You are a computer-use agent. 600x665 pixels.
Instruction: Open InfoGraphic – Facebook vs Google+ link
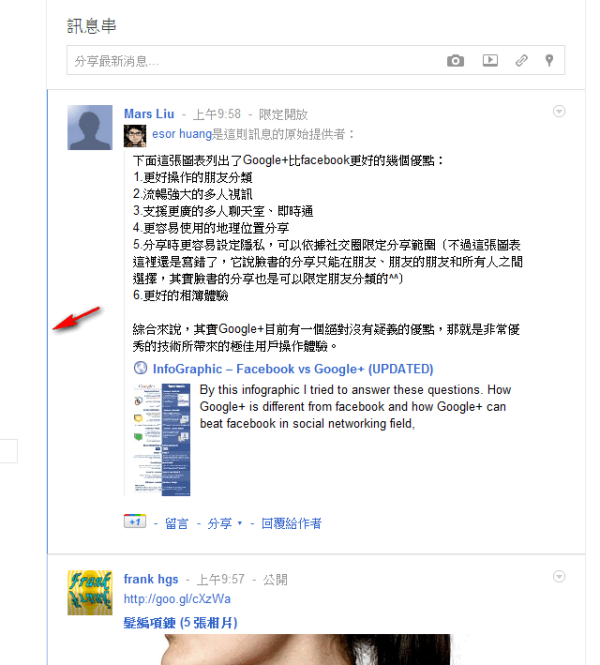pyautogui.click(x=293, y=369)
